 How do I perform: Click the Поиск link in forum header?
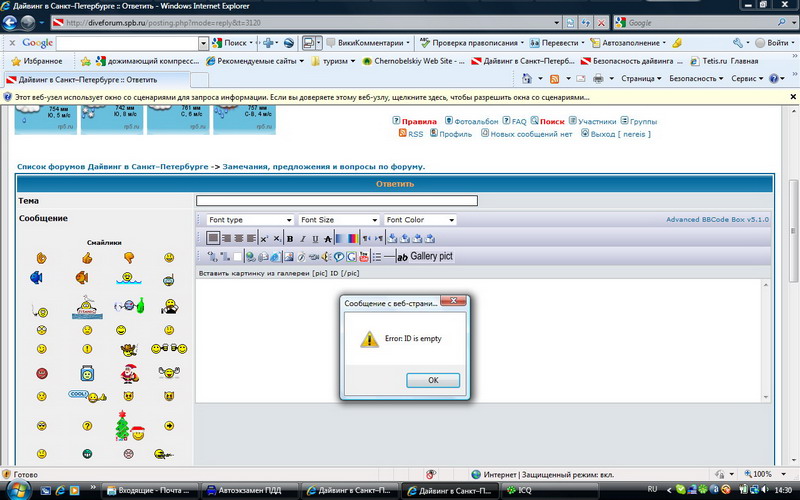(x=552, y=121)
